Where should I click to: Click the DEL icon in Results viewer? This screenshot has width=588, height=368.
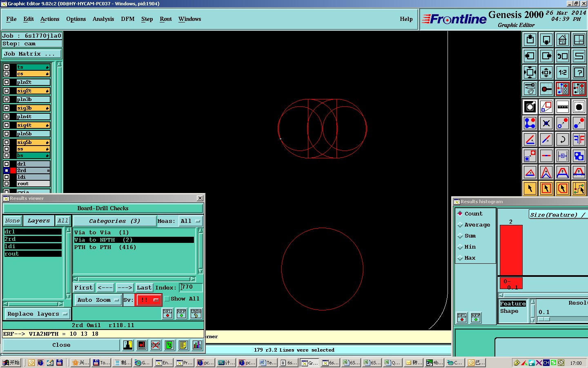pos(167,314)
